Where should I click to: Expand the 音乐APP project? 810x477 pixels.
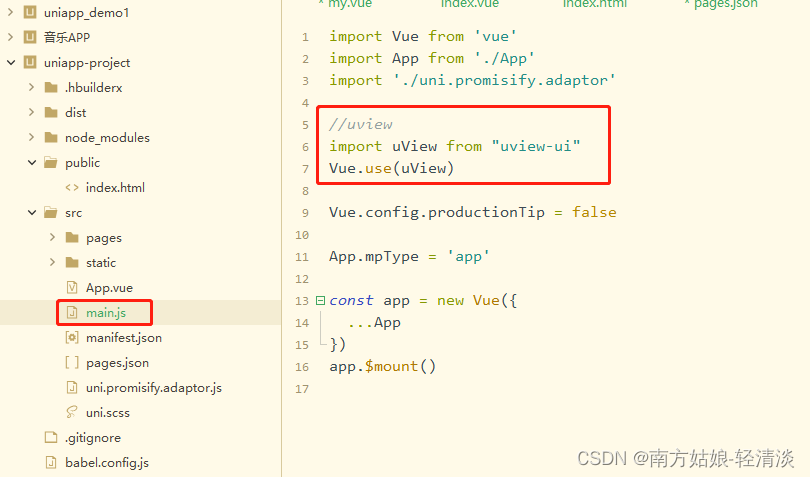[10, 37]
